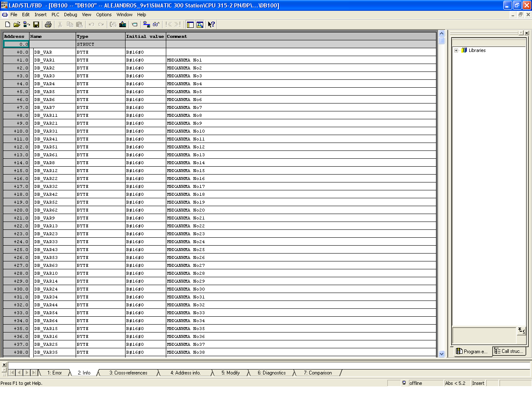Screen dimensions: 532x399
Task: Click the Download to PLC icon
Action: click(x=123, y=25)
